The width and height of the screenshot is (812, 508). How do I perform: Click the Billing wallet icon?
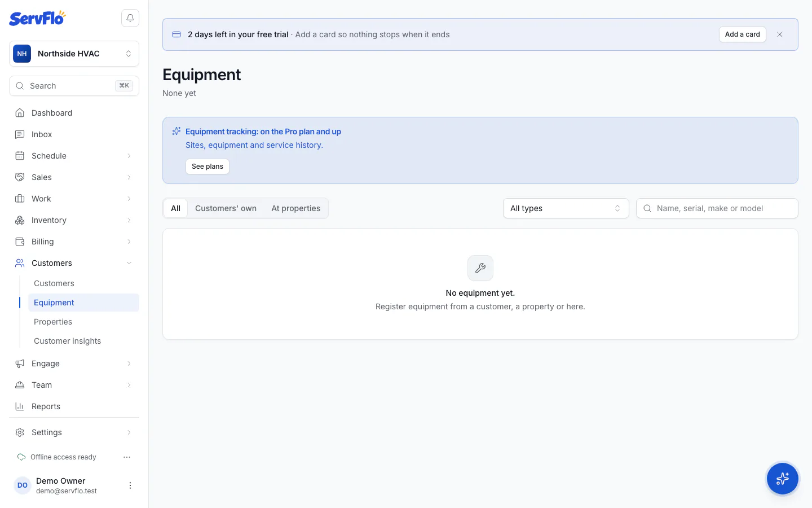click(20, 242)
